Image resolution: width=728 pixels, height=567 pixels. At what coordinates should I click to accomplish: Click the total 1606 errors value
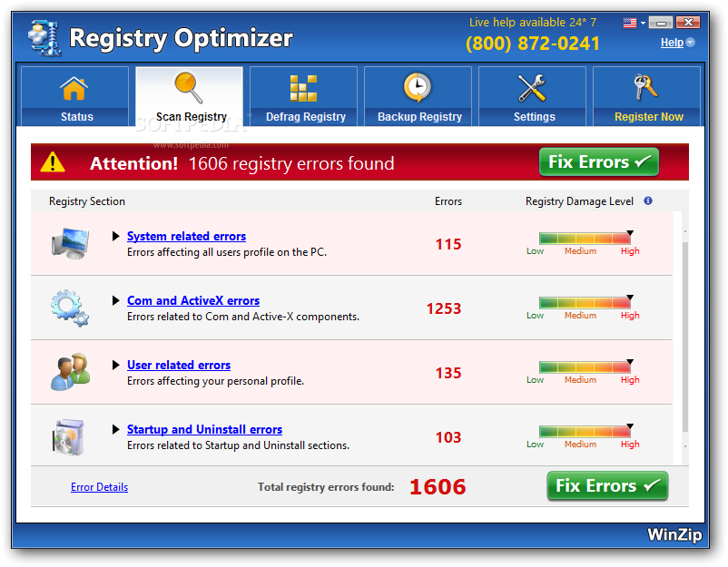point(438,487)
